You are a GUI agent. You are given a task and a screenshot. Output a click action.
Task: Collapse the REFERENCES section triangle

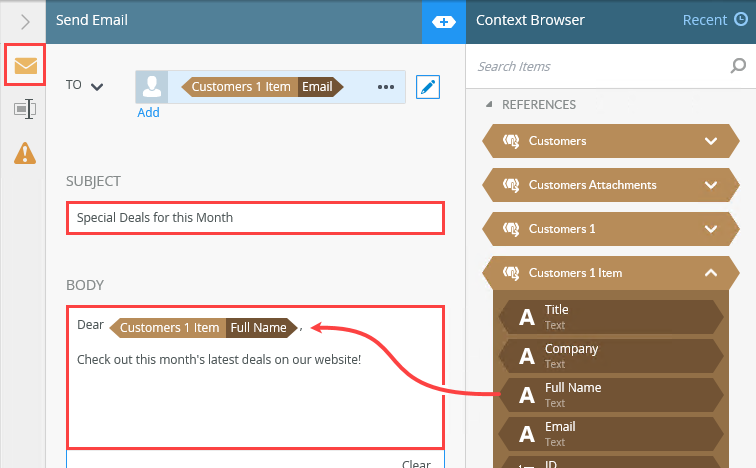(489, 104)
